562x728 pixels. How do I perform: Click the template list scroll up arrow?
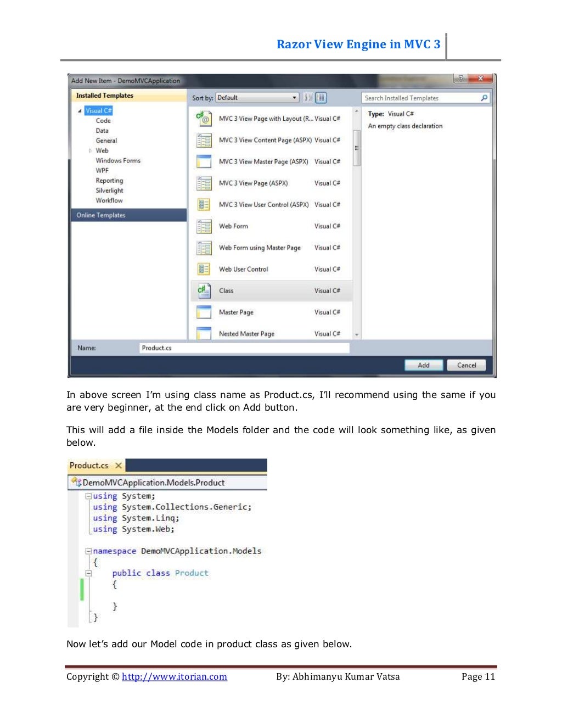coord(357,111)
